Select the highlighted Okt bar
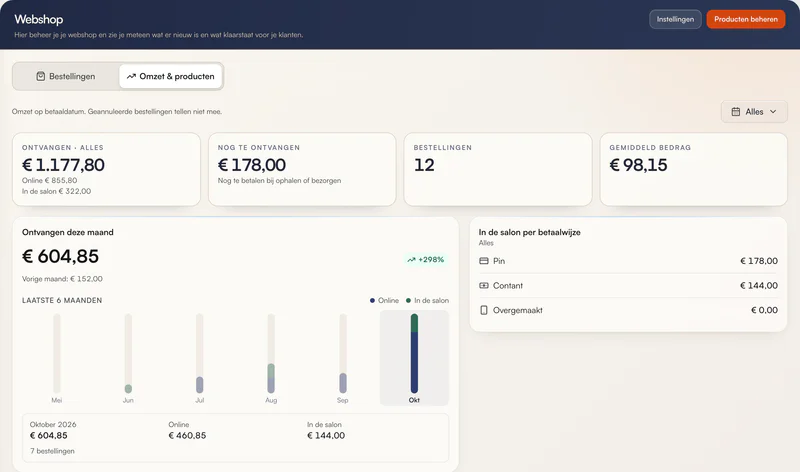The width and height of the screenshot is (800, 472). 414,353
